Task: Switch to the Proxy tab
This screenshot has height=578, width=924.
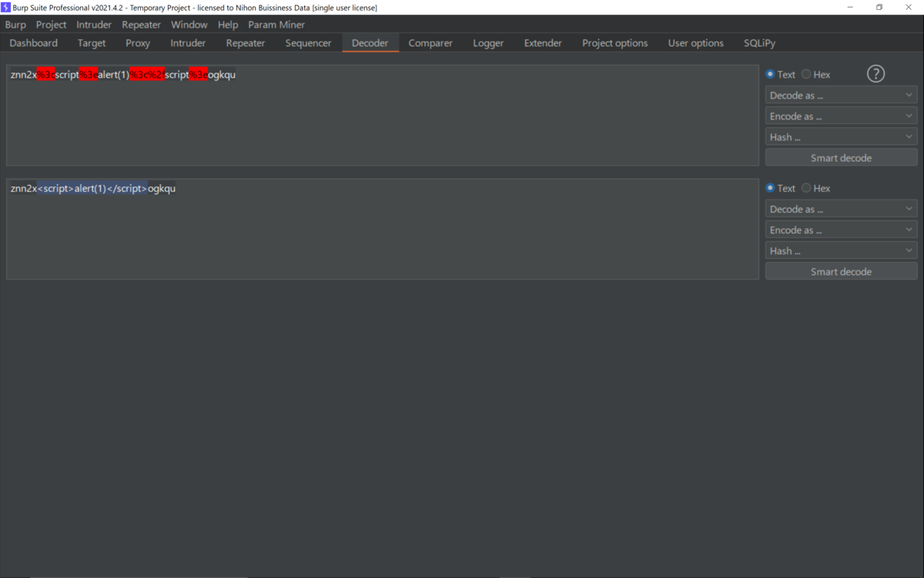Action: [138, 43]
